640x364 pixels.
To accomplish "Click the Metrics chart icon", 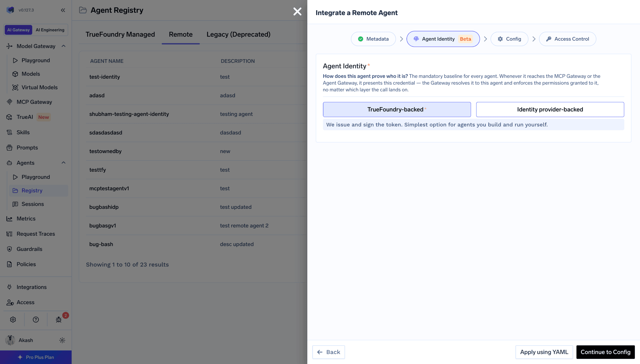I will [10, 219].
